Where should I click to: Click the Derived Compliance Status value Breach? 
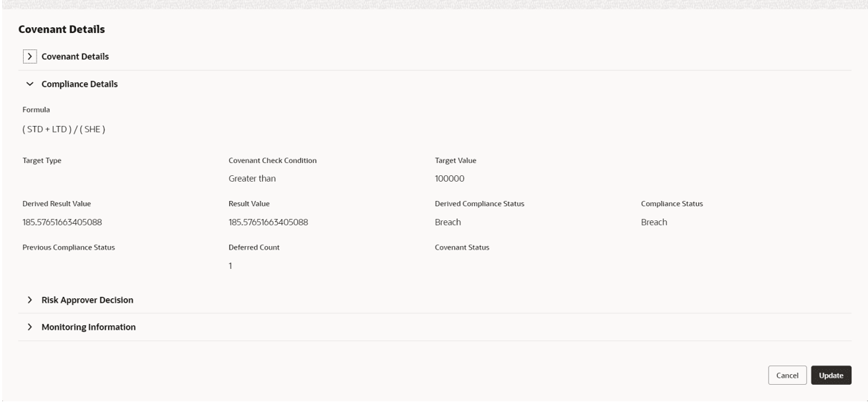448,222
